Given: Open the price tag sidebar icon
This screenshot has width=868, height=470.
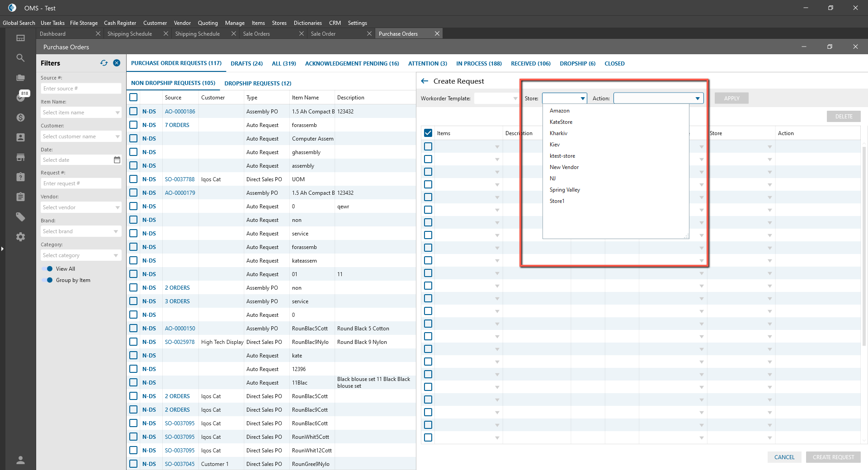Looking at the screenshot, I should [x=20, y=217].
